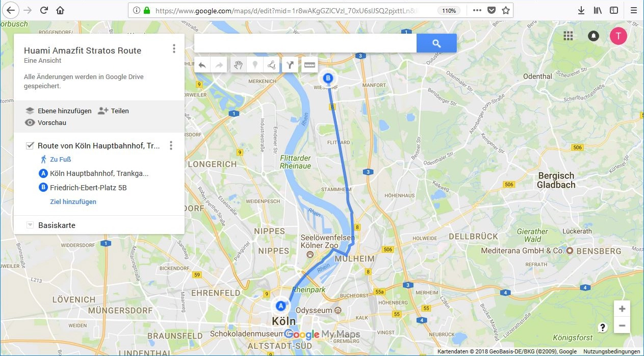Select the measure distance ruler tool
This screenshot has height=356, width=644.
tap(310, 65)
